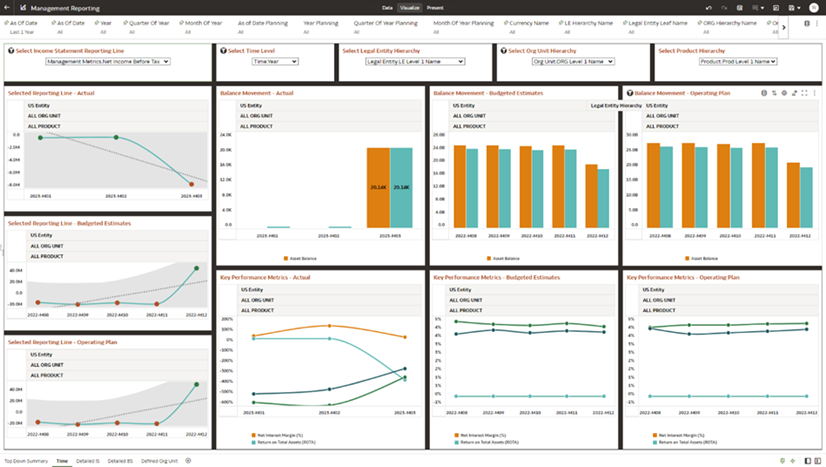The height and width of the screenshot is (467, 826).
Task: Toggle the right panel layout icon at bottom right
Action: (818, 461)
